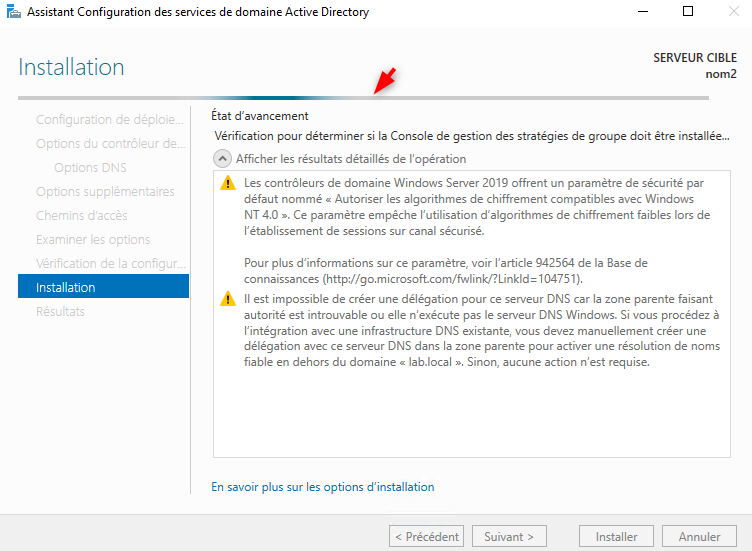Click the 'Annuler' button
This screenshot has width=752, height=551.
(x=699, y=536)
